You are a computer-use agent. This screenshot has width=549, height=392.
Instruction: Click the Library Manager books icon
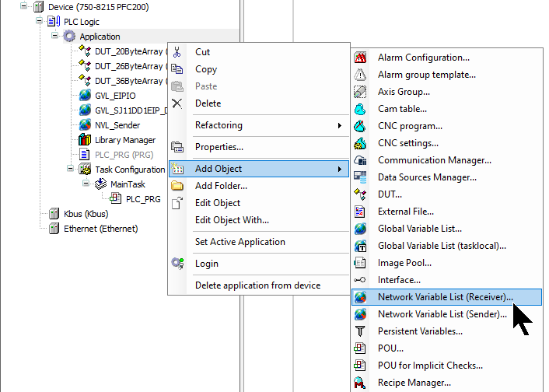point(85,140)
